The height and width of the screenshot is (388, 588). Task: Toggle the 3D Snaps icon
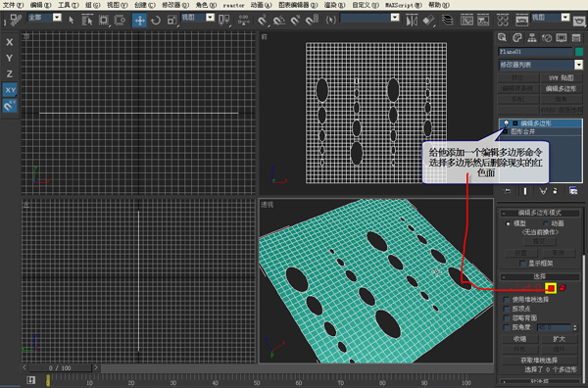pyautogui.click(x=263, y=20)
